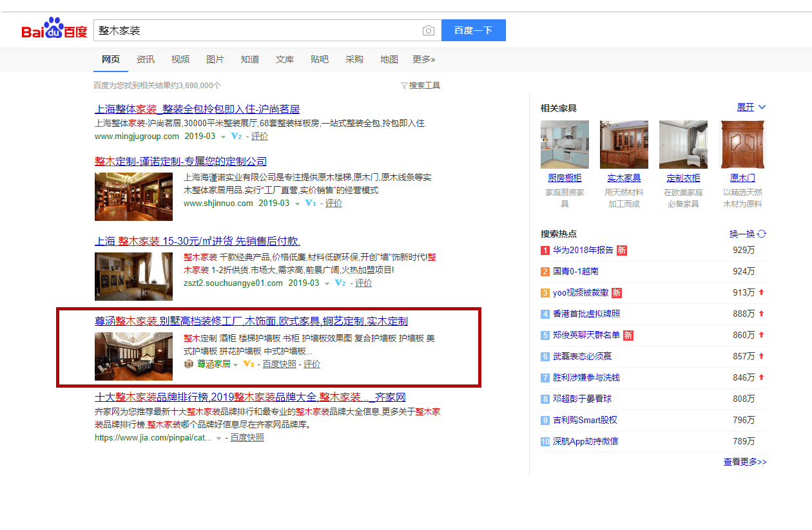Open the 搜索工具 search tools filter

pos(420,85)
